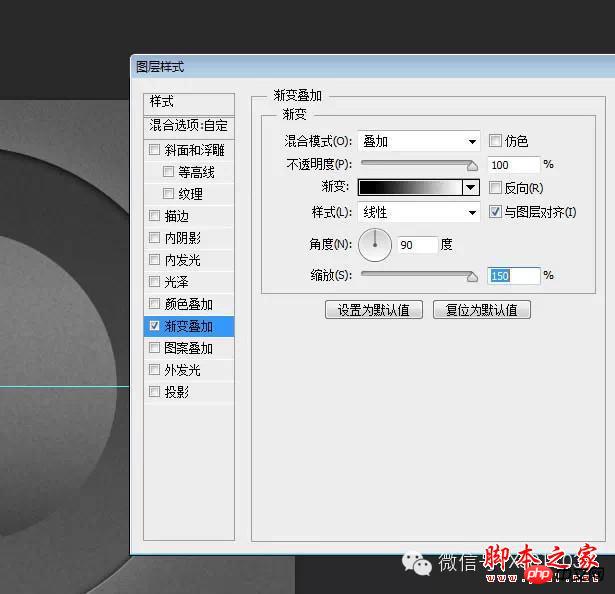Image resolution: width=615 pixels, height=594 pixels.
Task: Open the 混合模式 dropdown showing 叠加
Action: [x=419, y=141]
